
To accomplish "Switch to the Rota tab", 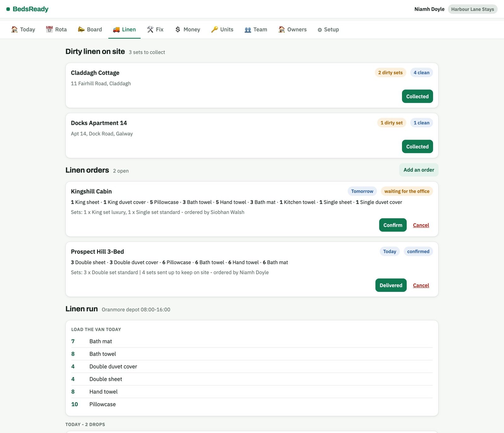I will coord(56,29).
